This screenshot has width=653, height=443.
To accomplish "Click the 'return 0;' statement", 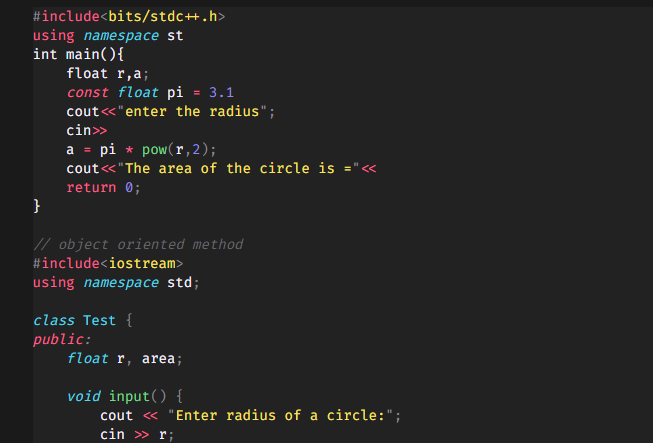I will [x=104, y=188].
